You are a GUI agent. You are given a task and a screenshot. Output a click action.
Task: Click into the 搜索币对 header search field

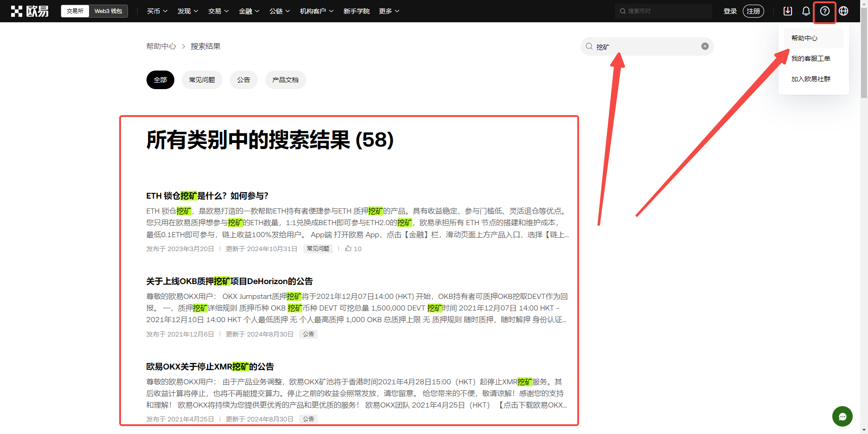point(664,11)
